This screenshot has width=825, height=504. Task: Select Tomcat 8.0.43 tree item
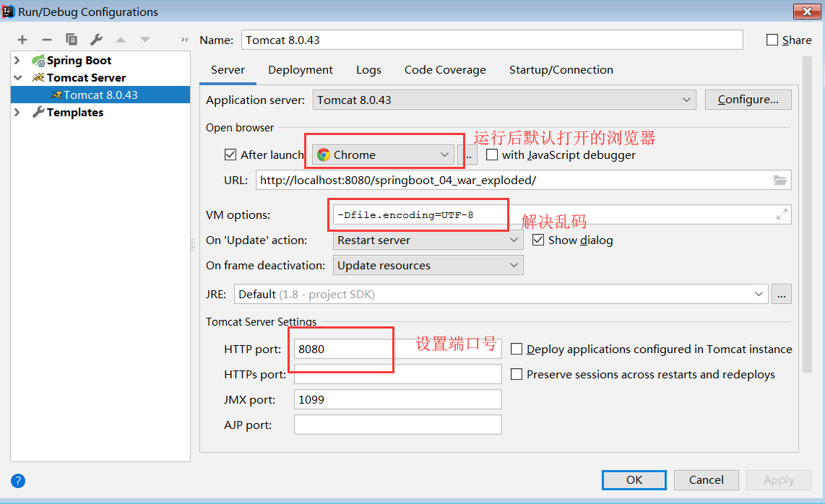[100, 95]
